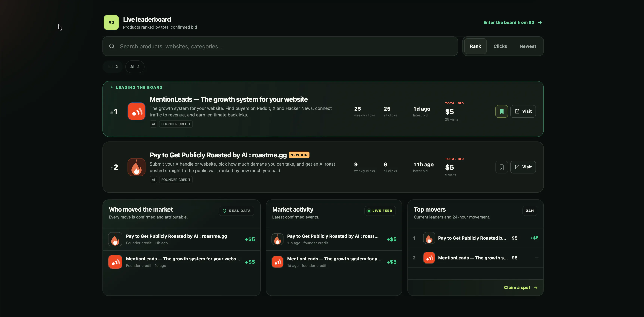Click the search magnifier icon
Screen dimensions: 644x317
point(112,46)
